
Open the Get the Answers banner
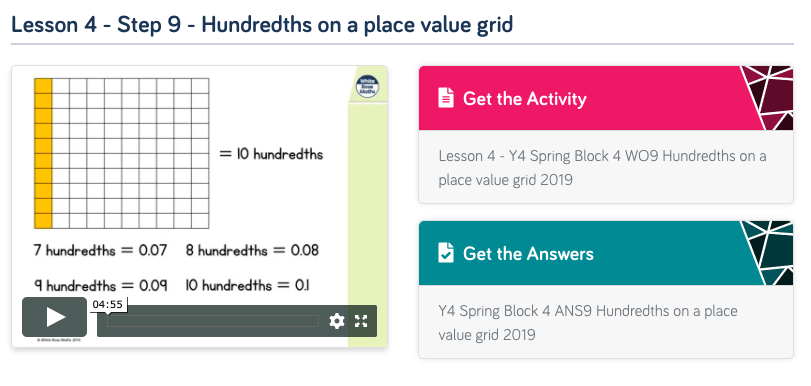[x=606, y=253]
